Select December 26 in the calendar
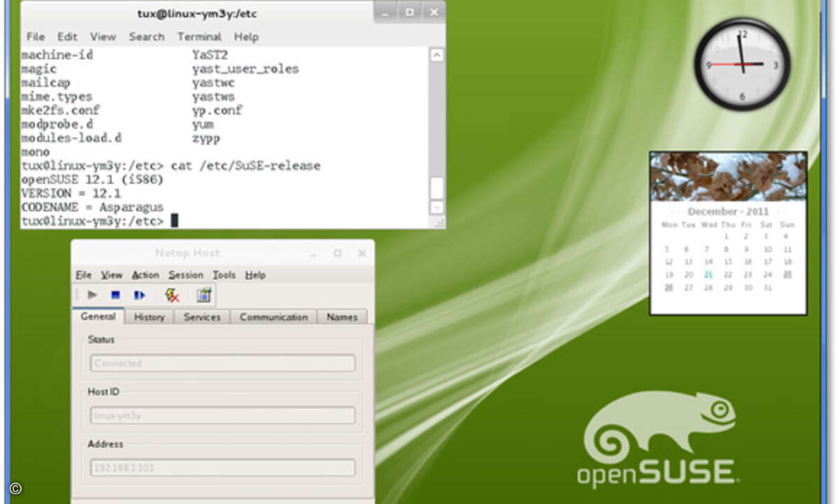This screenshot has width=840, height=504. 668,288
